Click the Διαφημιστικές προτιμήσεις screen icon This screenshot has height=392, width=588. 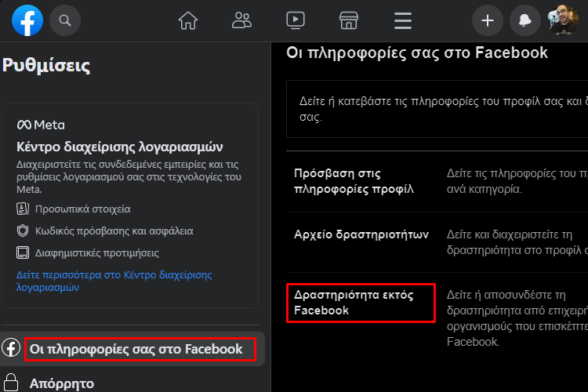[x=23, y=252]
